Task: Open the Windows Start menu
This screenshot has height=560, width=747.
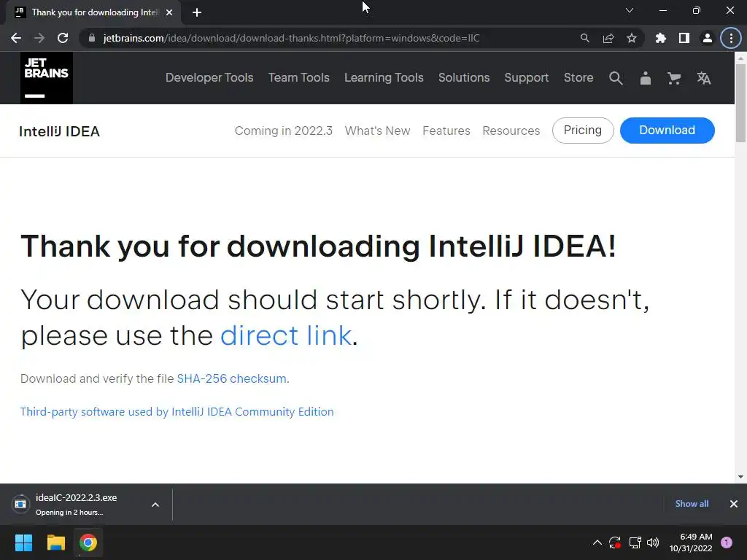Action: [23, 542]
